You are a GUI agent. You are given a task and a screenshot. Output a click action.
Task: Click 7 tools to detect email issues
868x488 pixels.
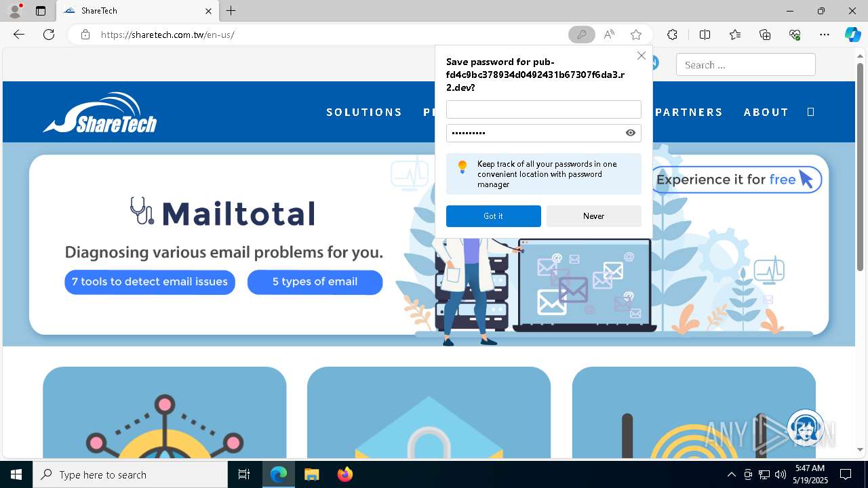click(x=150, y=282)
